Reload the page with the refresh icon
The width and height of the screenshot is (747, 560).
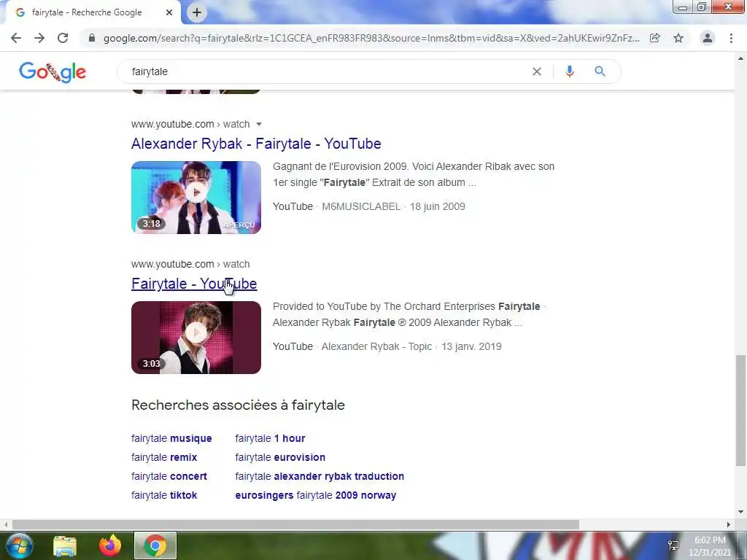63,38
